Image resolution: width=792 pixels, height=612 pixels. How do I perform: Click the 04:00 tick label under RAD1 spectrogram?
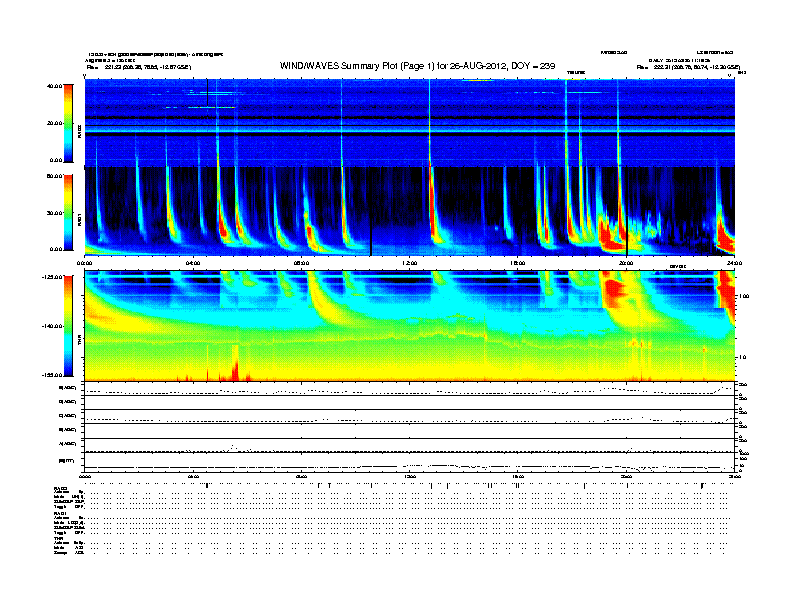(193, 263)
